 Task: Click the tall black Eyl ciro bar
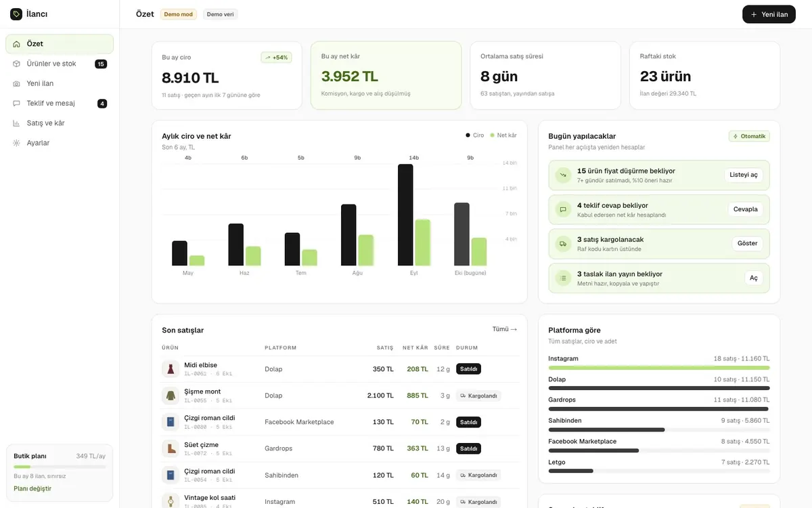(x=405, y=215)
